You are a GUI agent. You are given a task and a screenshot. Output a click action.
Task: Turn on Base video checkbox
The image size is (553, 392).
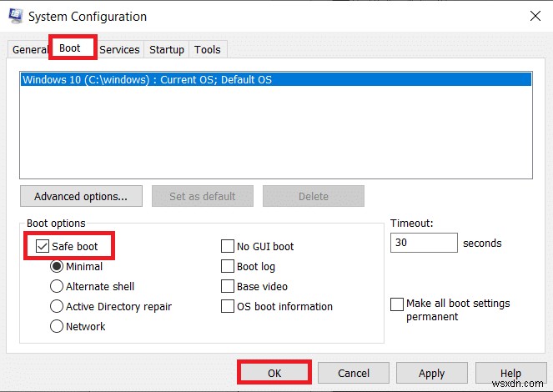[x=228, y=287]
